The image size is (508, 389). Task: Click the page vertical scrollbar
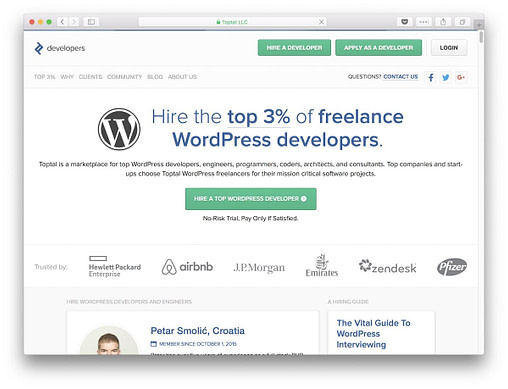[481, 37]
